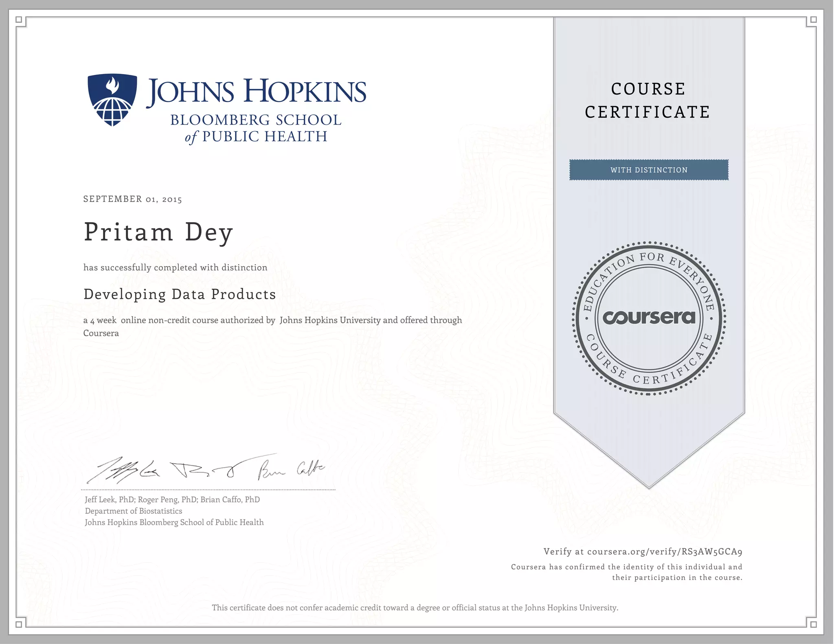
Task: Click the Jeff Leek signature
Action: coord(122,470)
